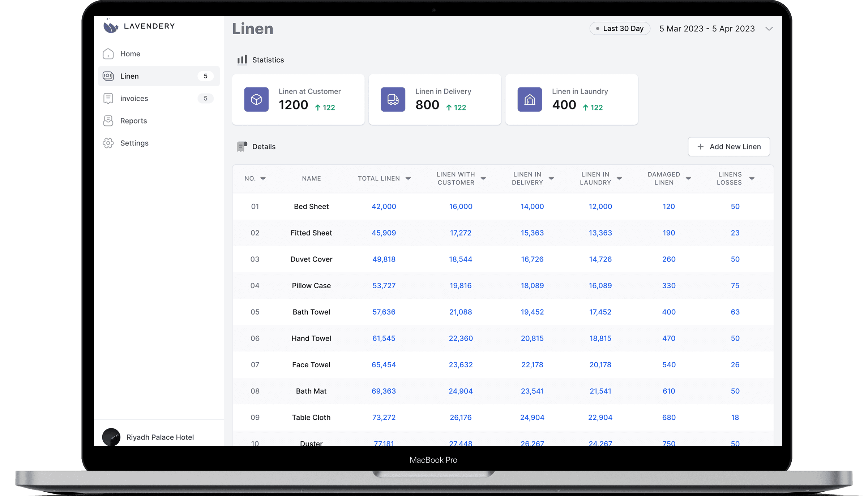
Task: Click the invoices receipt icon
Action: (108, 98)
